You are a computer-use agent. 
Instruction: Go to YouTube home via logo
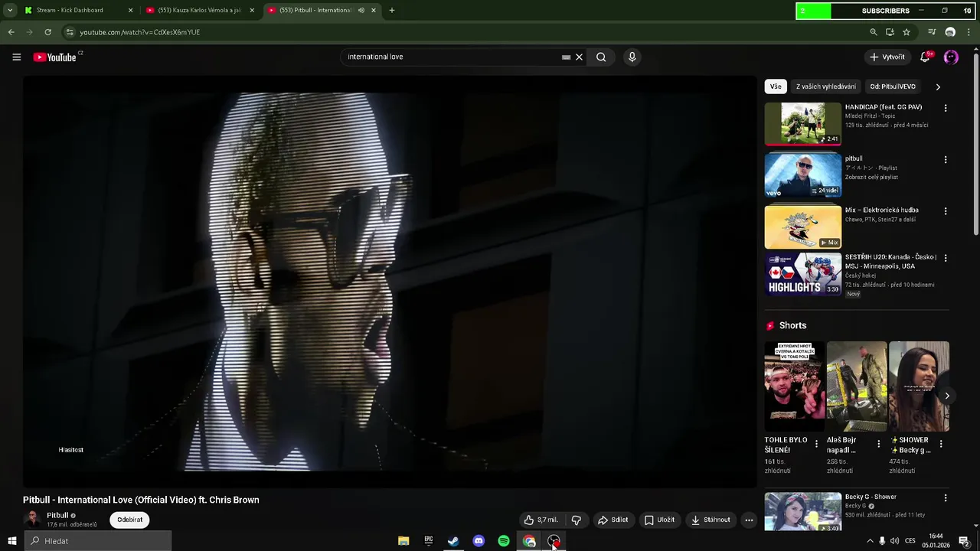click(x=55, y=57)
